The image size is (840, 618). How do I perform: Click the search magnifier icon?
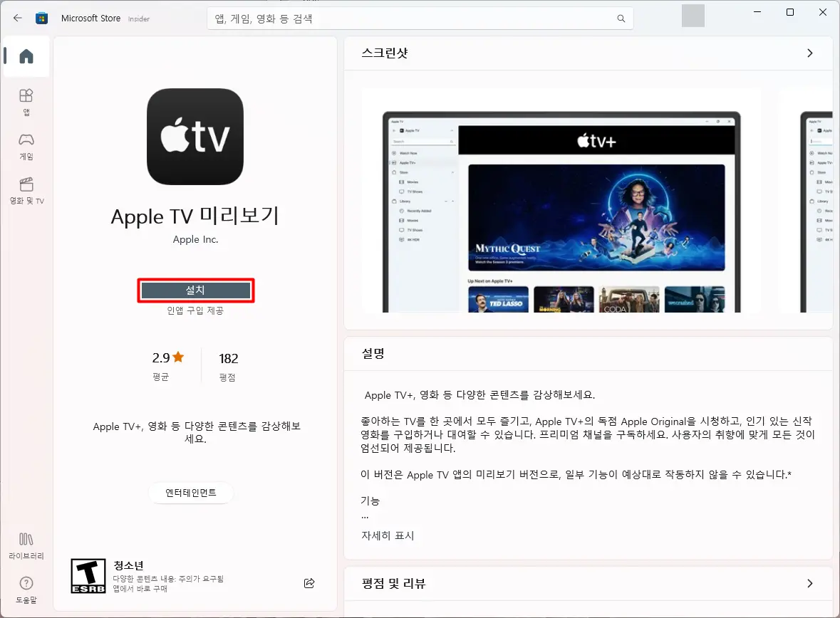click(x=621, y=19)
